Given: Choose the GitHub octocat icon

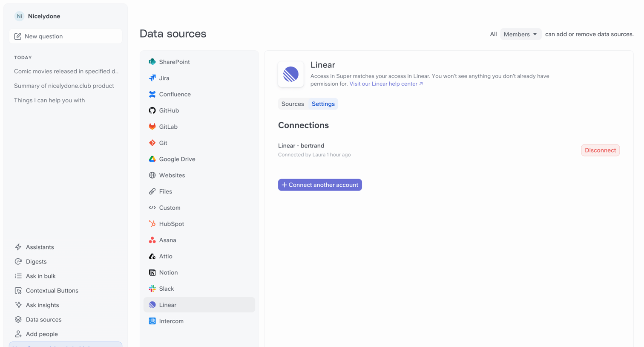Looking at the screenshot, I should pos(152,110).
